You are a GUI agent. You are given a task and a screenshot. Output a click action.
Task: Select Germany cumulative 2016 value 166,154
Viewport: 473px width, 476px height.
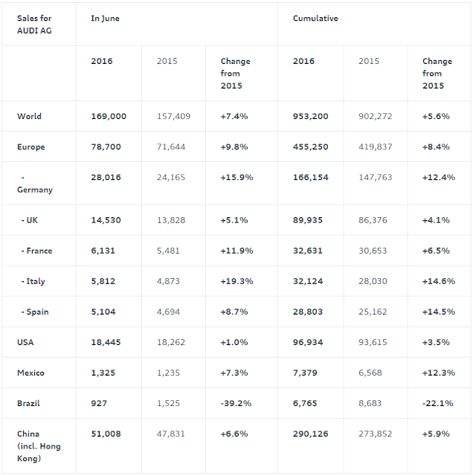(311, 177)
